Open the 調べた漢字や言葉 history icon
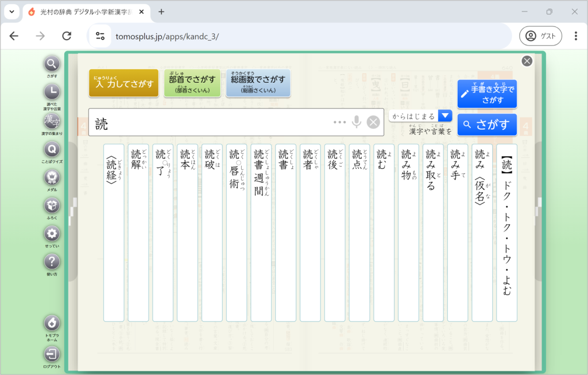This screenshot has width=588, height=375. [x=52, y=91]
